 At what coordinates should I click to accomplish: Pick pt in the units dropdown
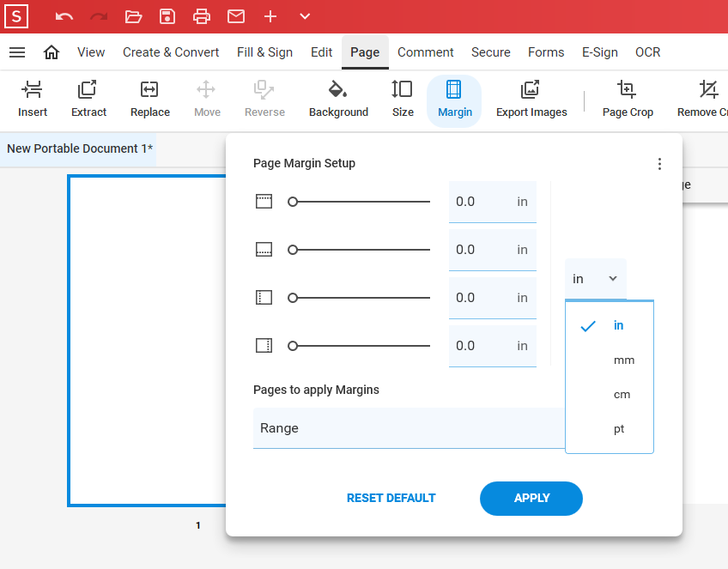(x=619, y=429)
